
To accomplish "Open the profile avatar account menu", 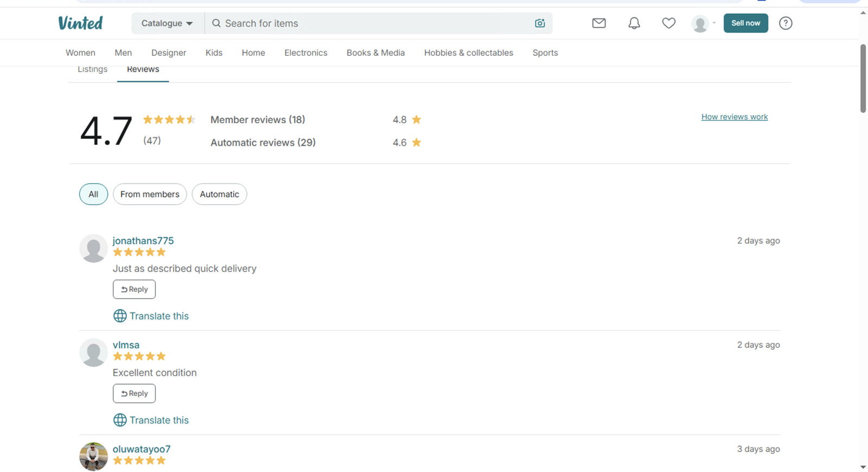I will point(704,23).
